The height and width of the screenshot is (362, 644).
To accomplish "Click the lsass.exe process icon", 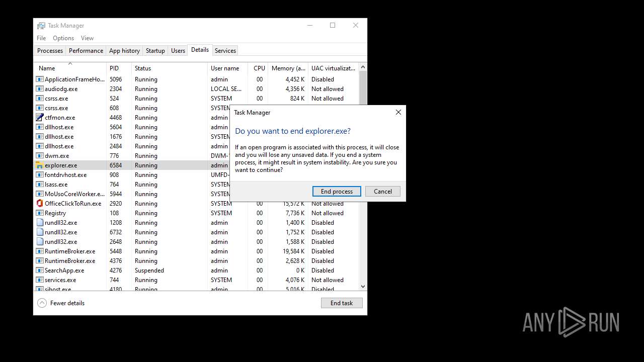I will point(40,184).
